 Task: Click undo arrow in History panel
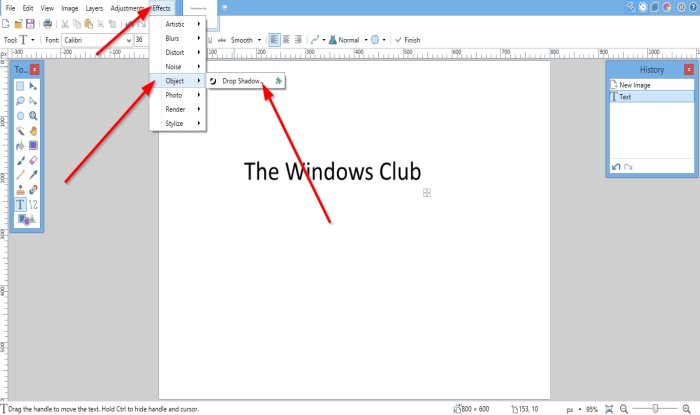tap(616, 167)
